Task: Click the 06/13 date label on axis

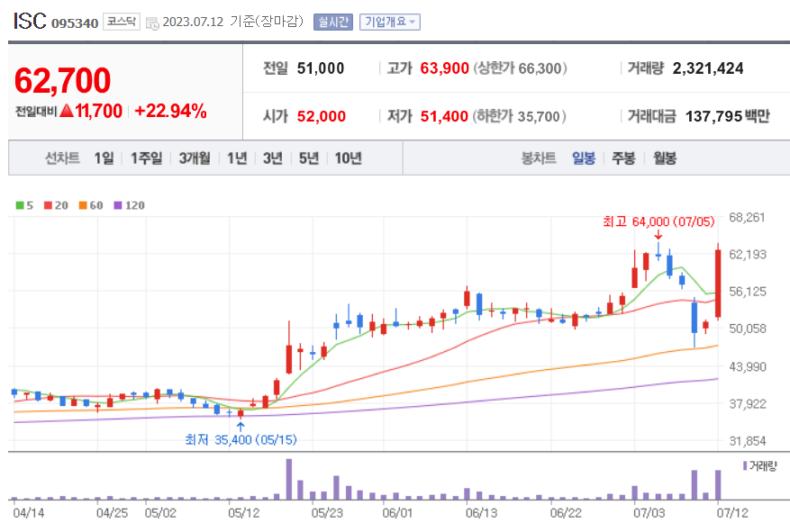Action: point(482,513)
